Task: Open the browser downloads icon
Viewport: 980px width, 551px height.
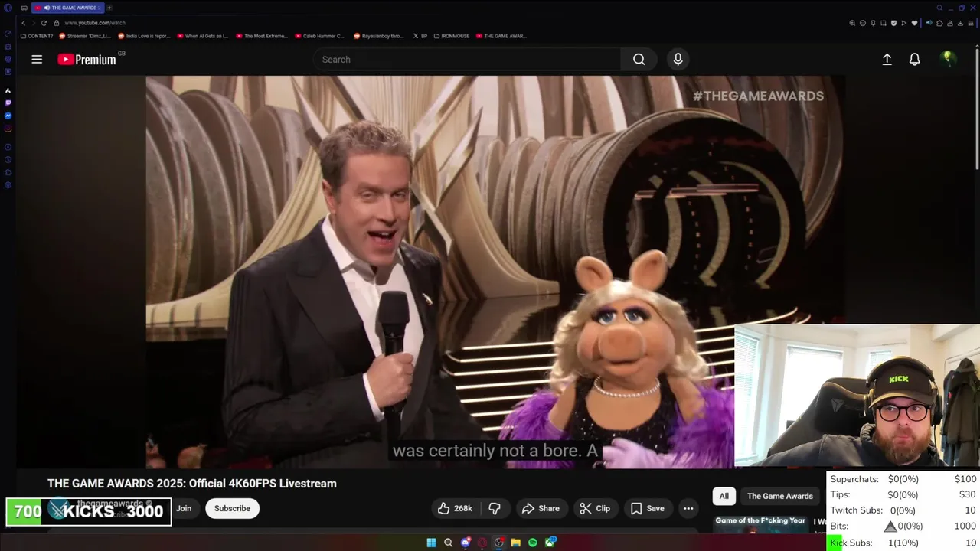Action: pyautogui.click(x=960, y=23)
